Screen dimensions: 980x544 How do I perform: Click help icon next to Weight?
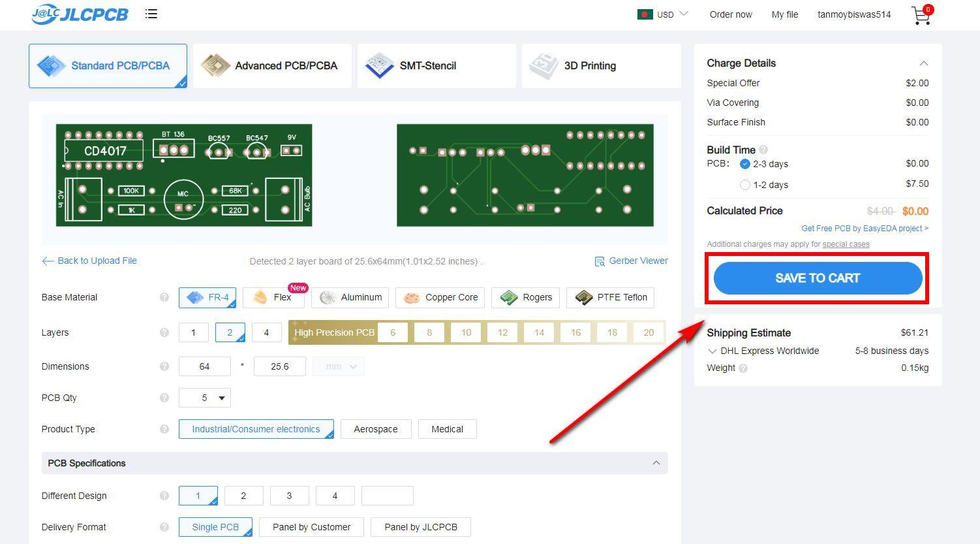[x=743, y=368]
